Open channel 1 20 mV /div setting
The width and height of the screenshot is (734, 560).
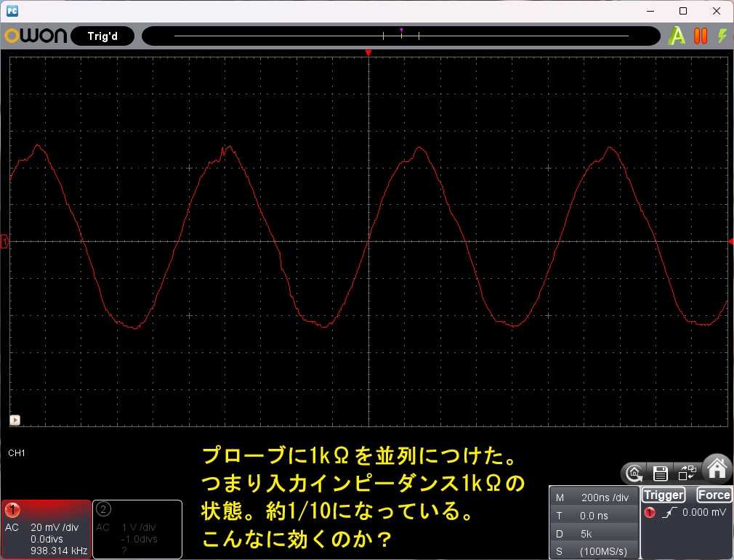55,527
